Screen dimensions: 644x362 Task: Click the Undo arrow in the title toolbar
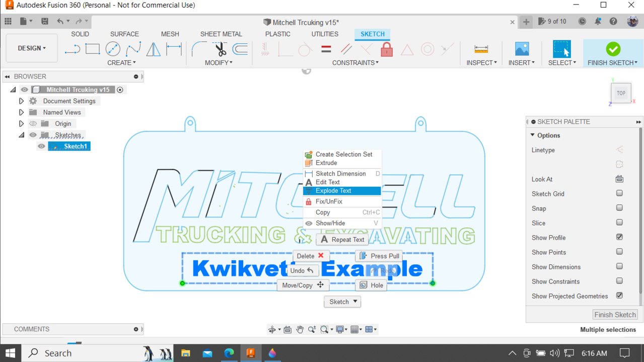(60, 21)
